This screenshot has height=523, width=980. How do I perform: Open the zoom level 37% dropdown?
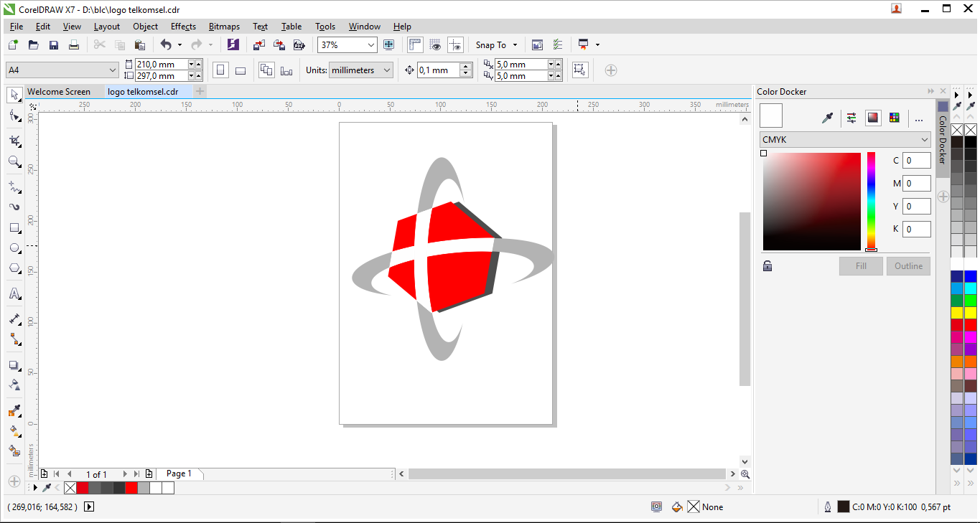[371, 44]
